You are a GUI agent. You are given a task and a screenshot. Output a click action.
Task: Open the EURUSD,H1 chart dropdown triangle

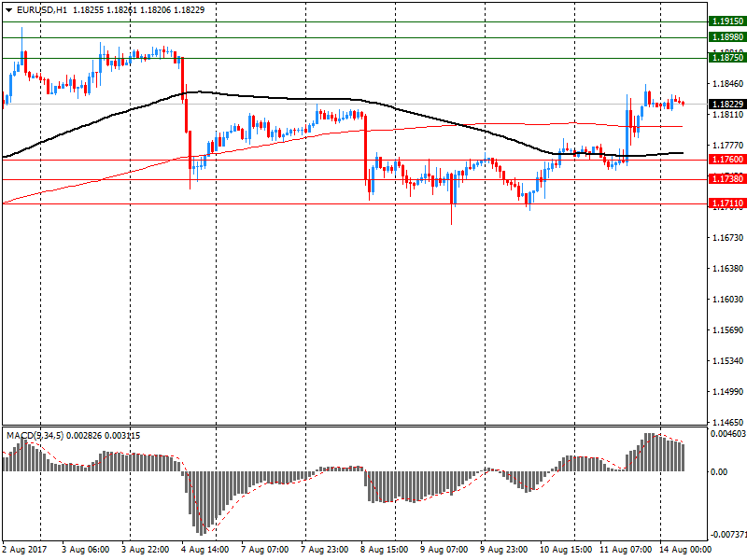coord(9,10)
